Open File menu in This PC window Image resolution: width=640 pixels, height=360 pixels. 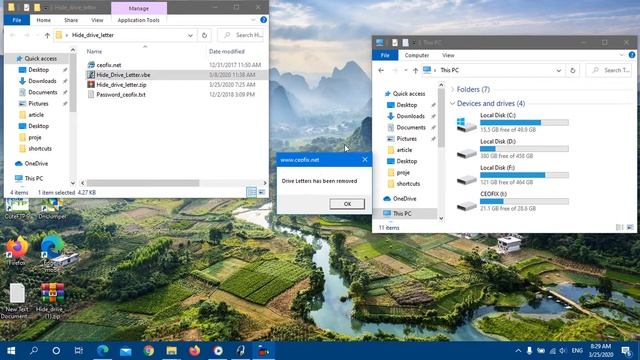click(385, 55)
